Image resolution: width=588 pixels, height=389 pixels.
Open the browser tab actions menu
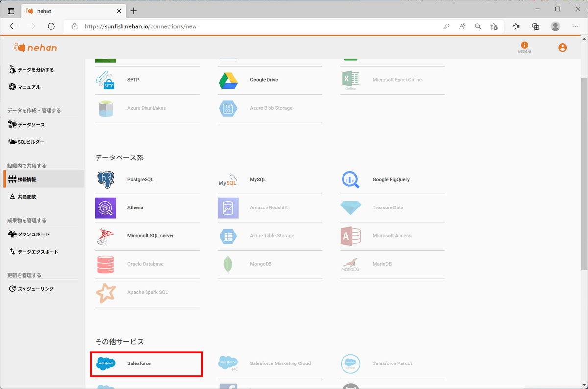11,11
